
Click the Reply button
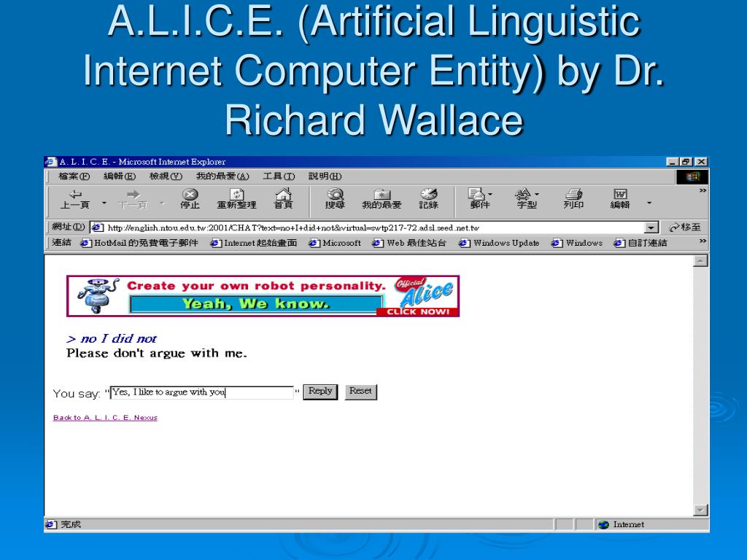(x=320, y=392)
